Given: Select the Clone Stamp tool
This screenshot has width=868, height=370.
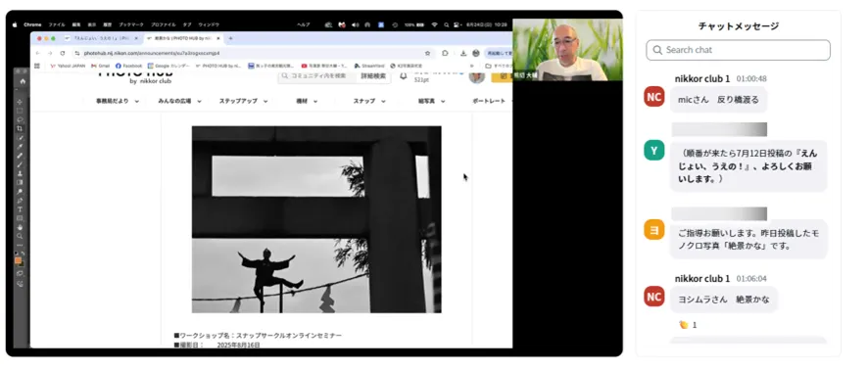Looking at the screenshot, I should tap(20, 173).
